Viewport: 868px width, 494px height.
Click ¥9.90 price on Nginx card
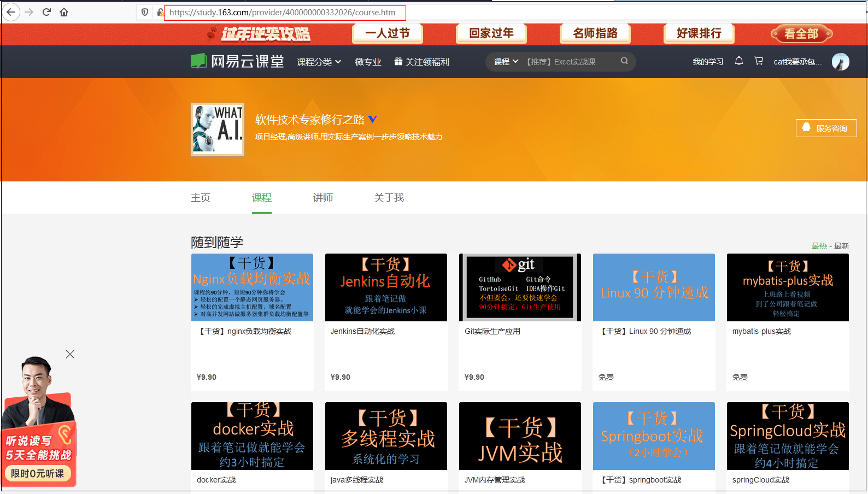(207, 377)
